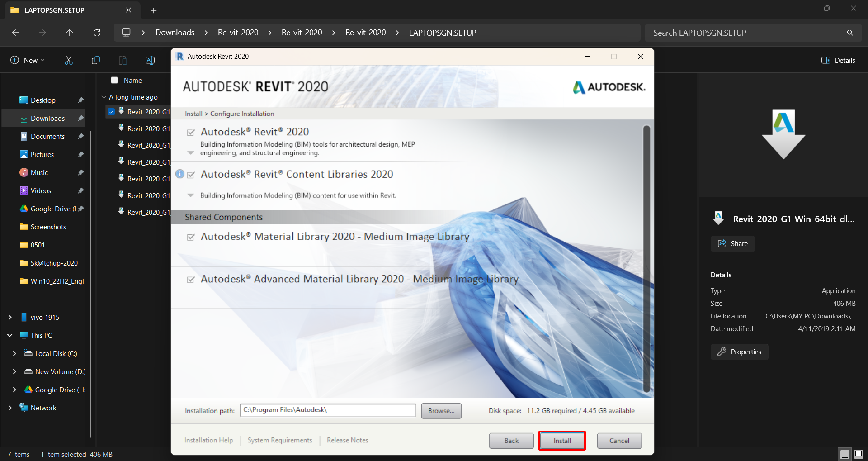Select the Rename icon in the toolbar
Screen dimensions: 868x461
150,60
